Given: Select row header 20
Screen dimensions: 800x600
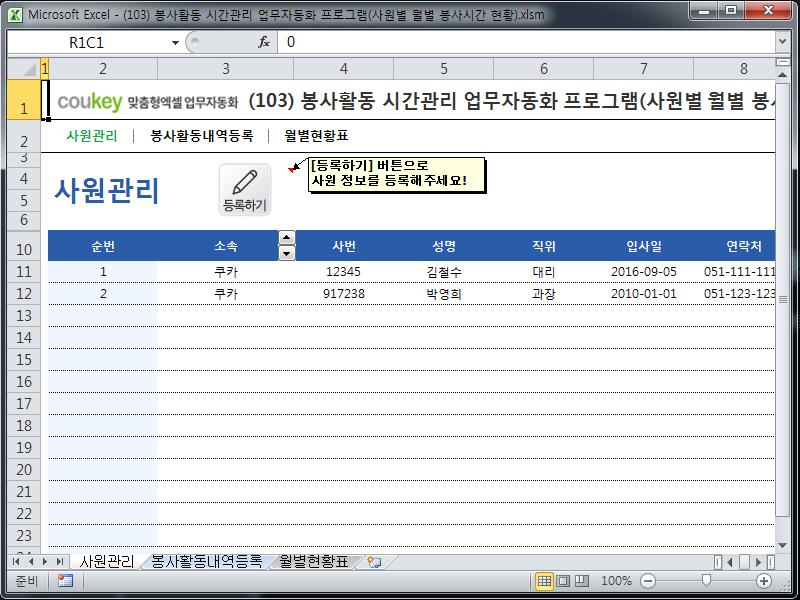Looking at the screenshot, I should [x=24, y=469].
